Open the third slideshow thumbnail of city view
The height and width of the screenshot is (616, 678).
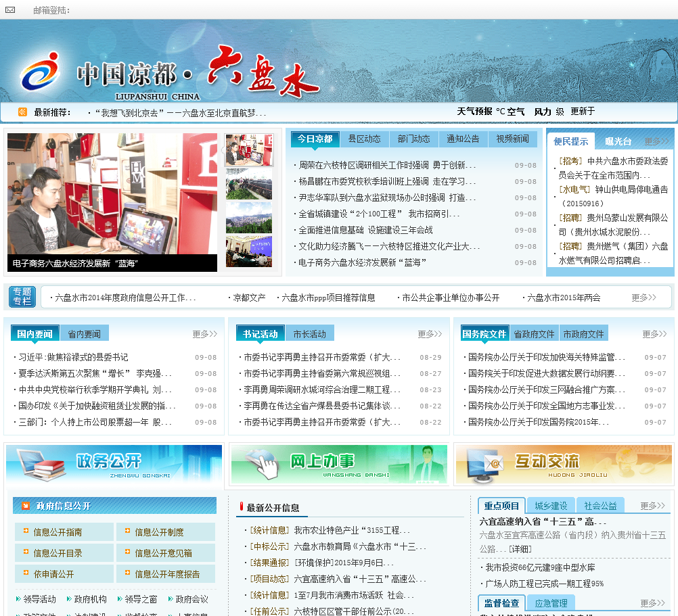[249, 217]
